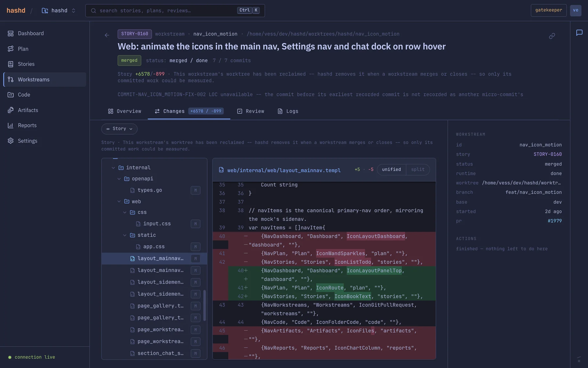This screenshot has height=368, width=588.
Task: Open the Changes tab
Action: tap(189, 112)
